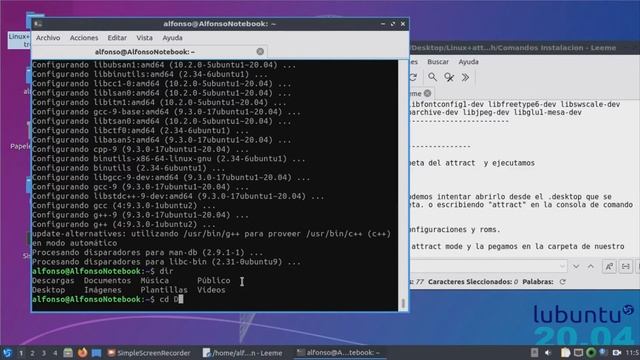Close the Leeme document tab
Image resolution: width=640 pixels, height=360 pixels.
click(x=427, y=93)
